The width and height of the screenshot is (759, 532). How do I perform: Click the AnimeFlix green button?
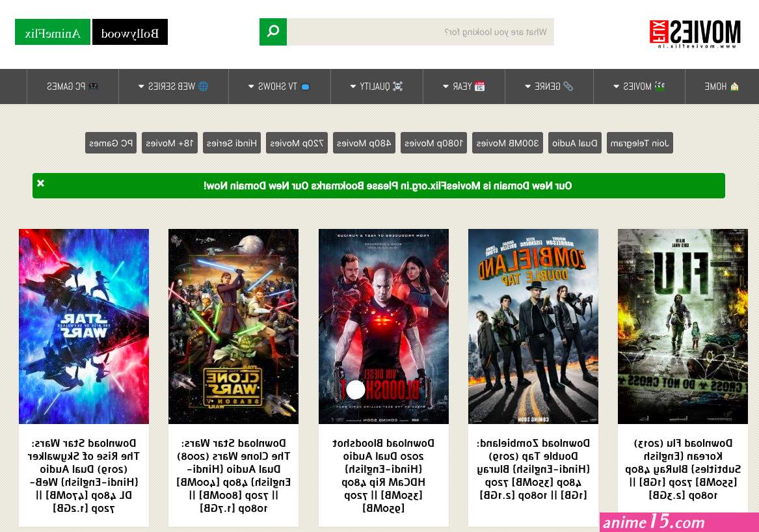click(x=52, y=32)
